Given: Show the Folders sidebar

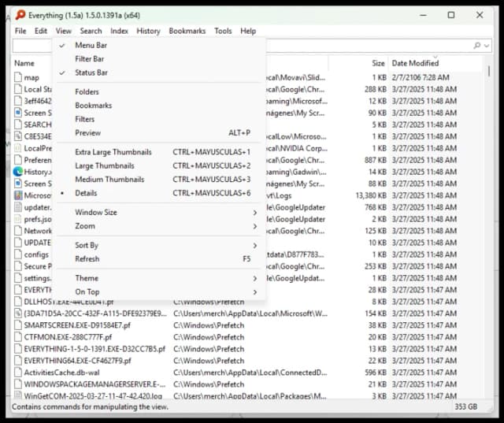Looking at the screenshot, I should tap(159, 92).
